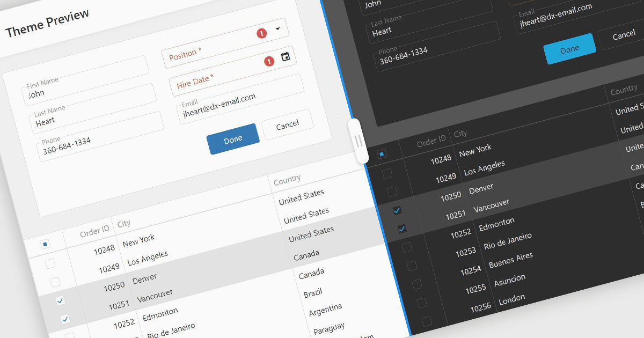Sort by Country header in light grid
The image size is (644, 338).
pyautogui.click(x=287, y=180)
